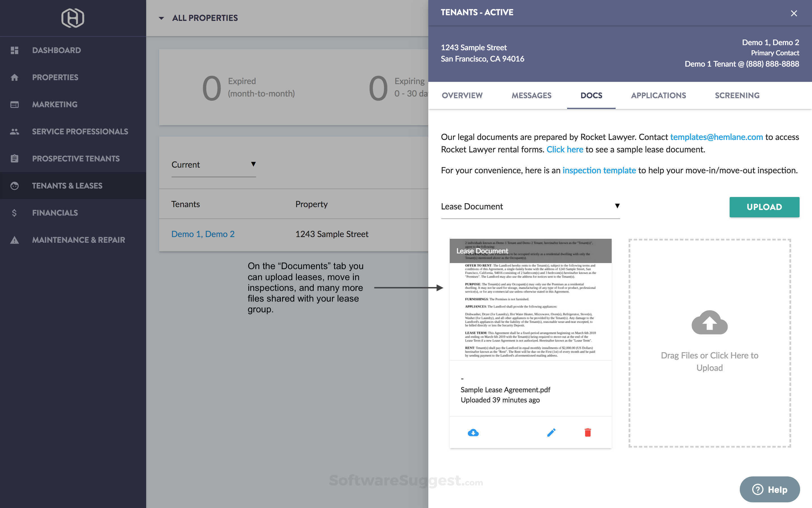Click the Financials dollar icon
812x508 pixels.
(x=14, y=213)
